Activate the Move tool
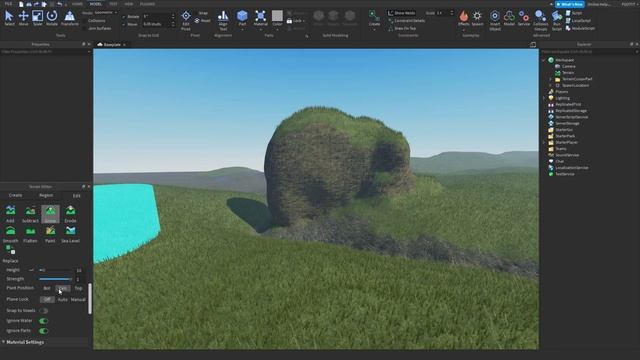This screenshot has width=640, height=360. click(23, 18)
